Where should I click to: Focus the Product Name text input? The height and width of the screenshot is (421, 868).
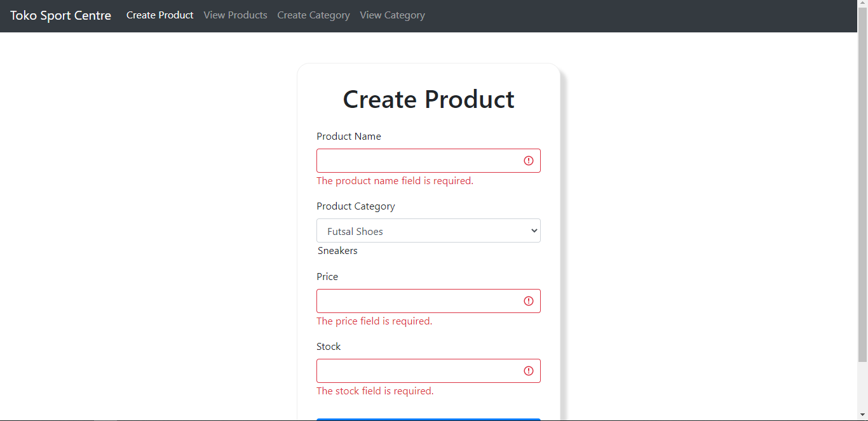point(416,161)
